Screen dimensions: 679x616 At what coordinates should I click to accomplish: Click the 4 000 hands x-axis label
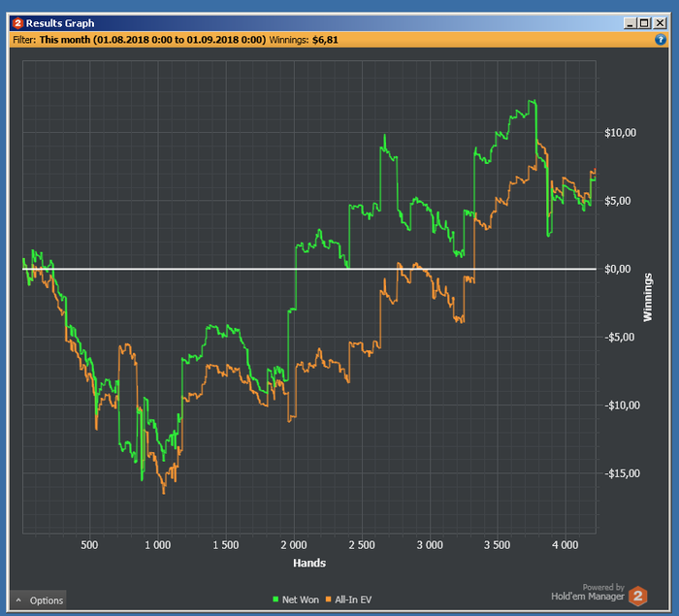566,545
